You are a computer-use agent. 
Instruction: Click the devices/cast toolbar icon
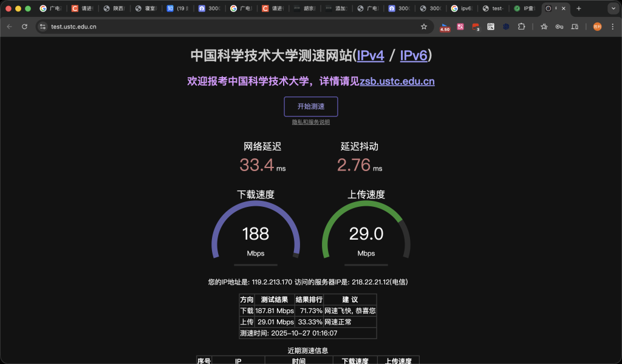coord(574,27)
